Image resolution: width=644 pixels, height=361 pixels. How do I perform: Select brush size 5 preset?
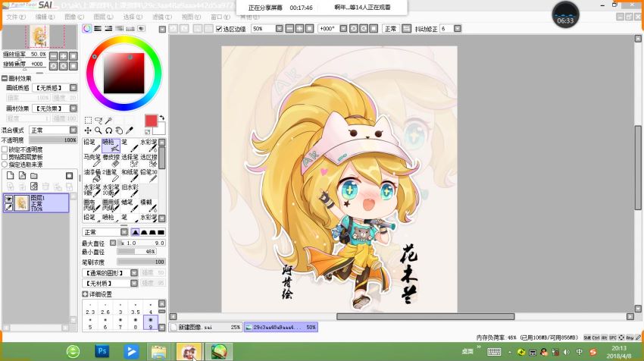pos(90,323)
